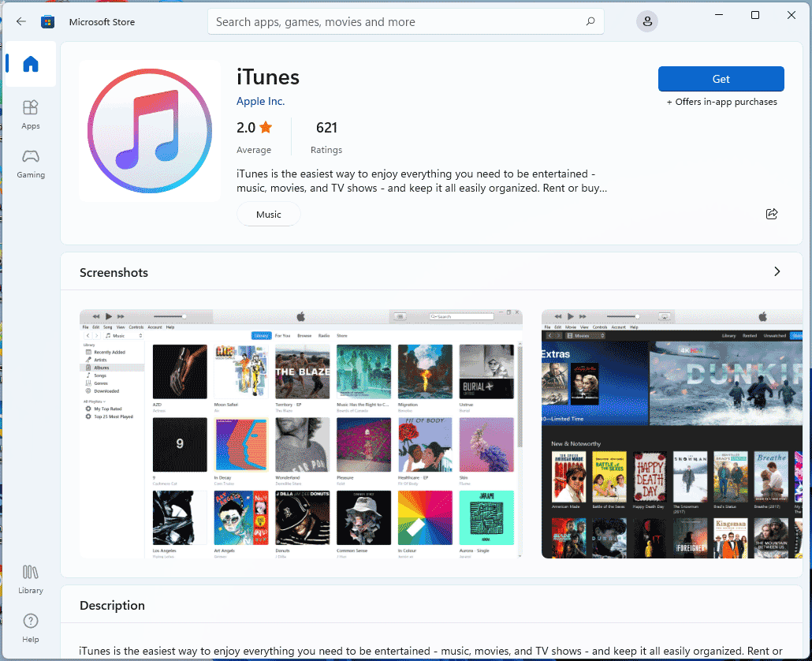
Task: Minimize the Microsoft Store window
Action: (x=719, y=15)
